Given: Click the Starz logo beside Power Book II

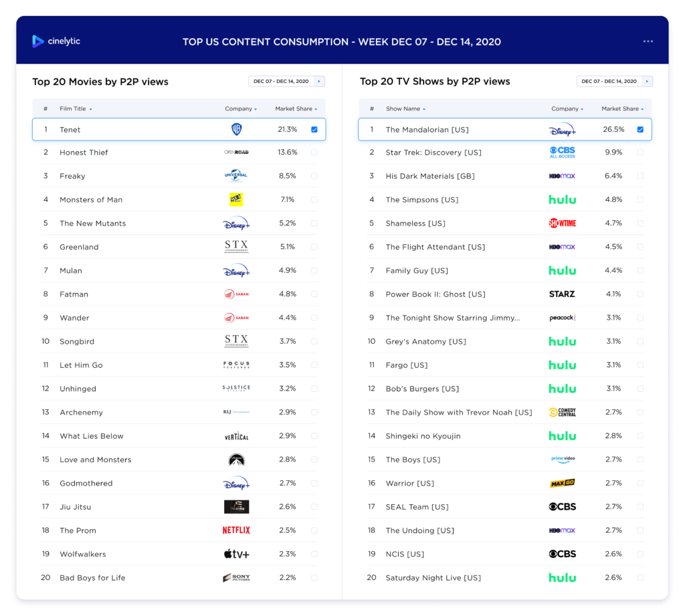Looking at the screenshot, I should point(562,294).
